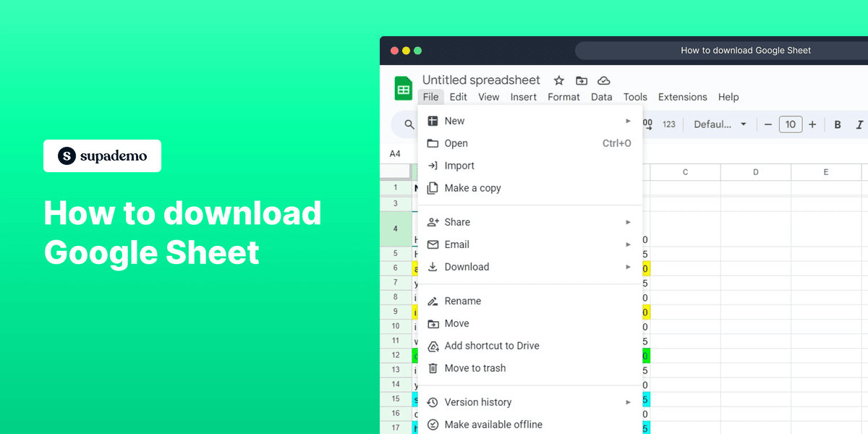Decrease font size with the minus icon
The image size is (868, 434).
[x=767, y=124]
